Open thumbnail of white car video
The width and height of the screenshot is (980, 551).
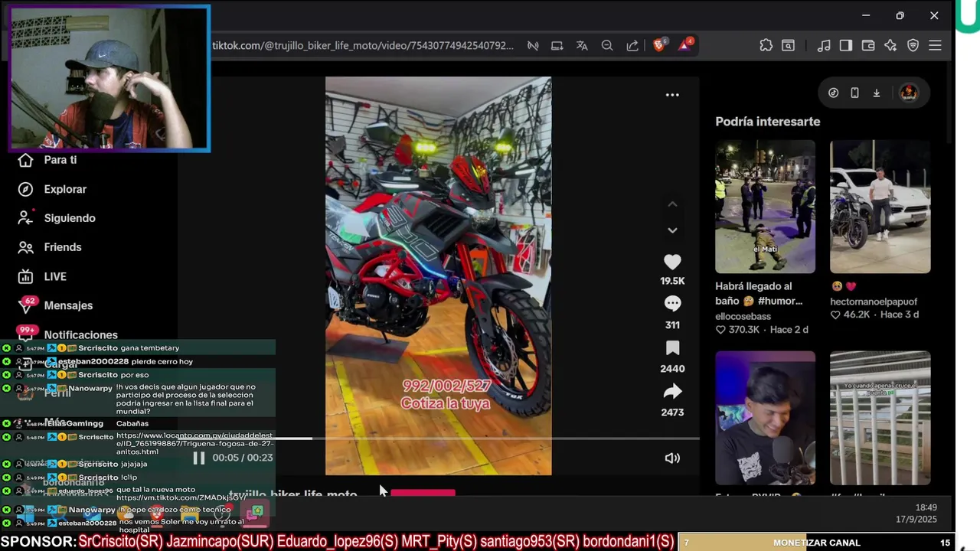880,207
